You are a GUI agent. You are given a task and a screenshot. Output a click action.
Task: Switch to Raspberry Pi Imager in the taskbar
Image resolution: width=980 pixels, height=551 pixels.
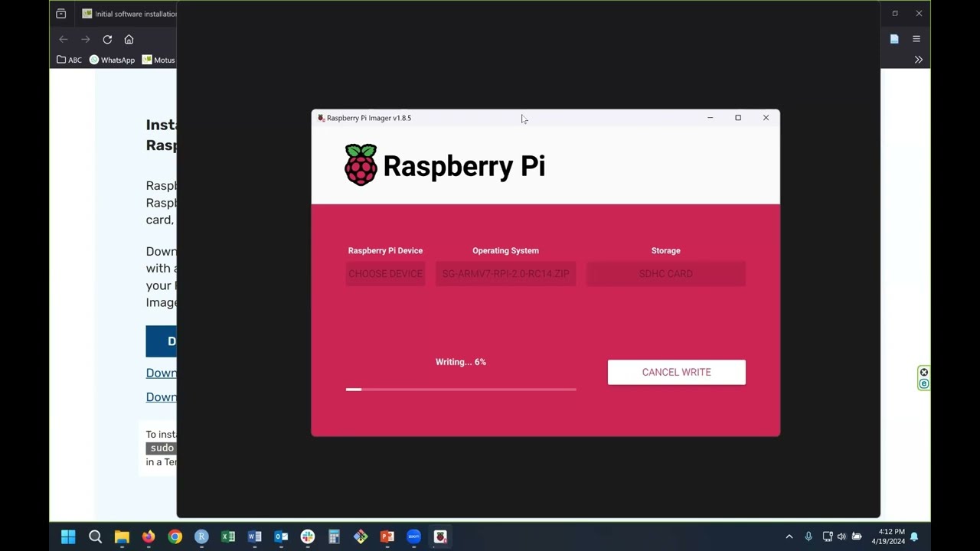coord(440,536)
